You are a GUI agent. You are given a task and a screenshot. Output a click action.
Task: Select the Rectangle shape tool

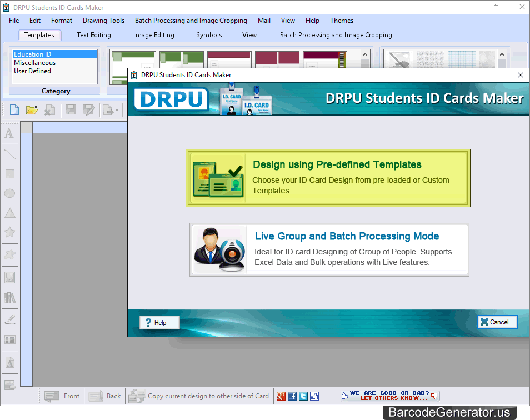9,174
